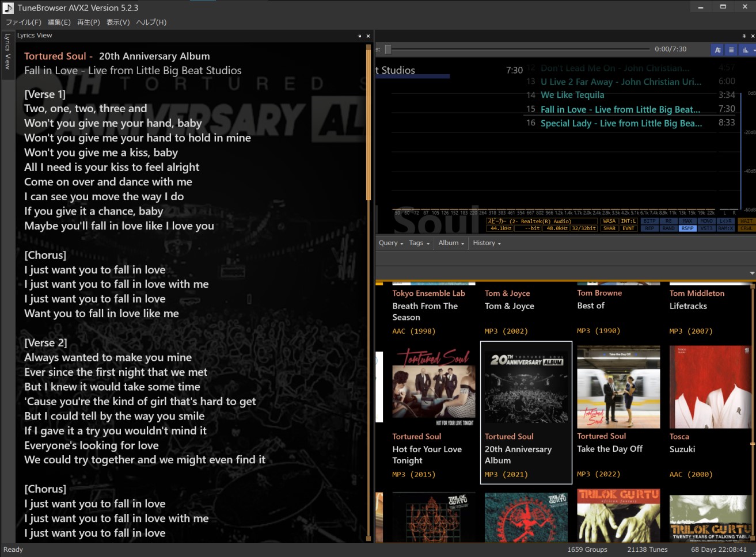Image resolution: width=756 pixels, height=557 pixels.
Task: Expand the History dropdown
Action: click(485, 243)
